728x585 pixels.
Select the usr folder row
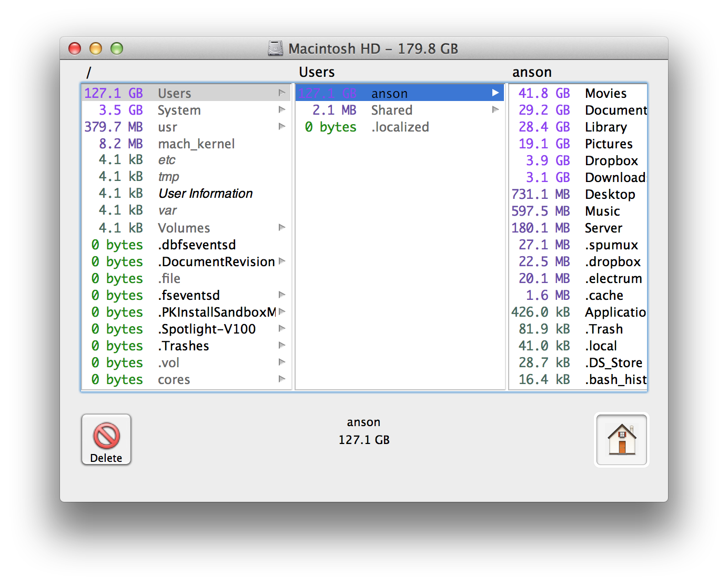tap(186, 127)
